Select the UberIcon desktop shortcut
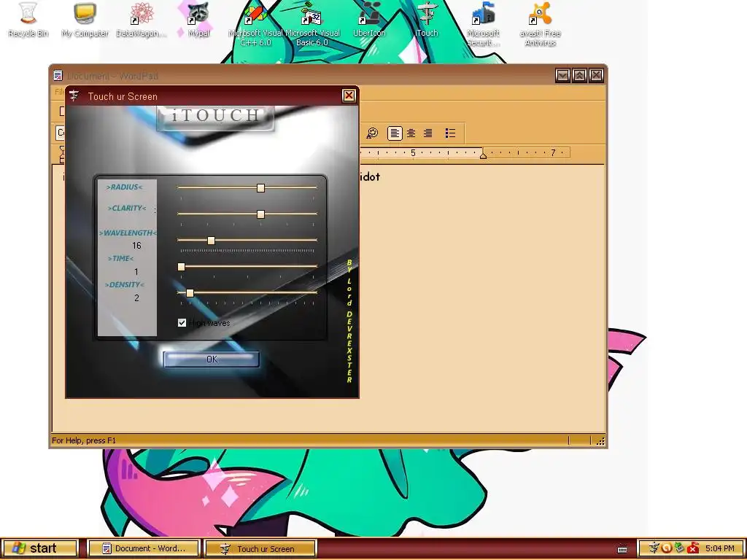The image size is (747, 560). [369, 20]
